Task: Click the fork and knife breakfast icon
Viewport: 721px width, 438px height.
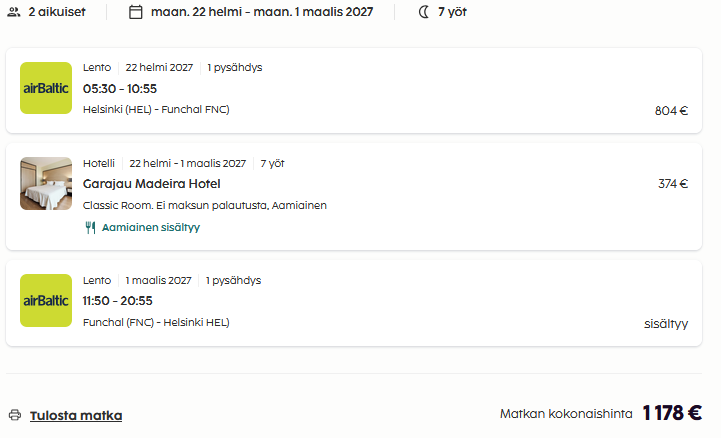Action: point(91,228)
